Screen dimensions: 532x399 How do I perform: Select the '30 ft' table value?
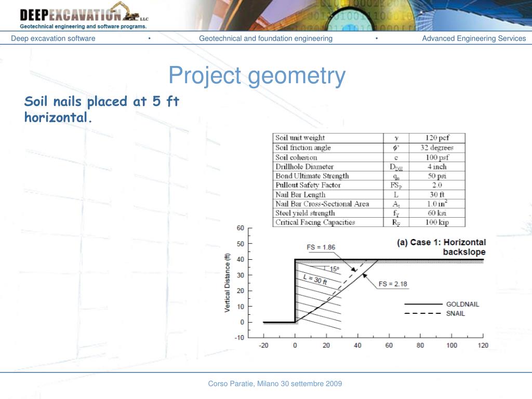click(437, 194)
